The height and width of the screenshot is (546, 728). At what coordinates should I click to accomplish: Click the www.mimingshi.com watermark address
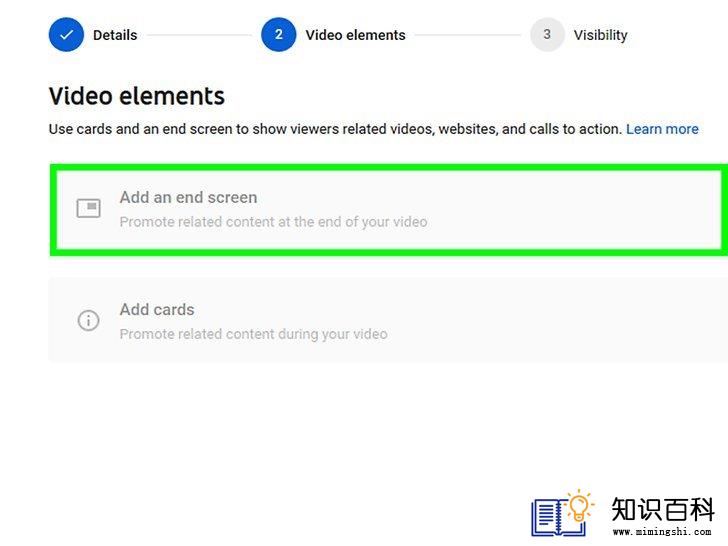tap(662, 532)
